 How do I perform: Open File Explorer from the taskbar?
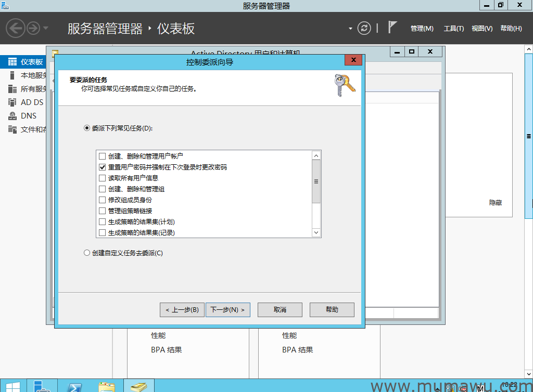(x=107, y=386)
